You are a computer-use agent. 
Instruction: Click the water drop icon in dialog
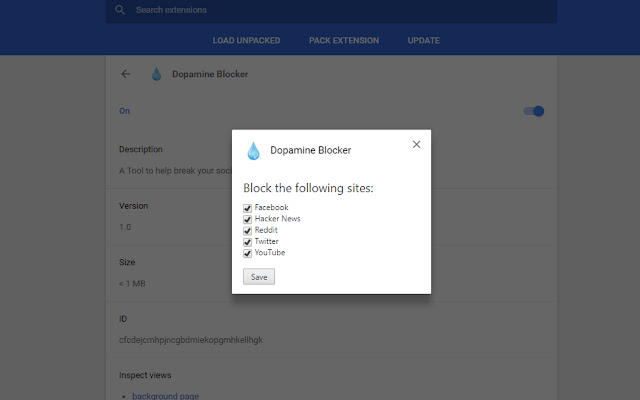tap(253, 151)
